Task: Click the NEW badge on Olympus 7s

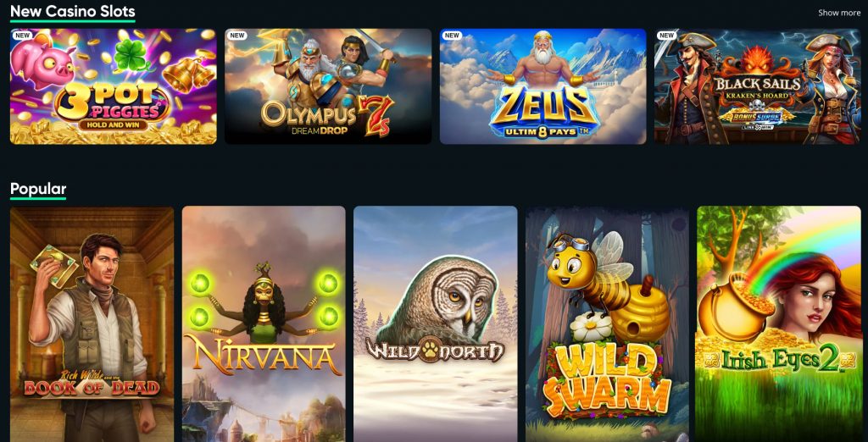Action: pyautogui.click(x=237, y=36)
